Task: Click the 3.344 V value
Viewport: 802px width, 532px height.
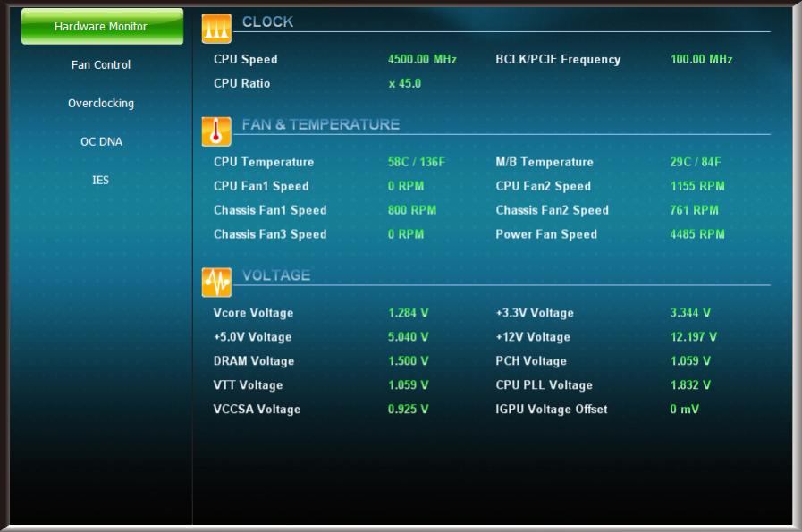Action: pyautogui.click(x=690, y=313)
